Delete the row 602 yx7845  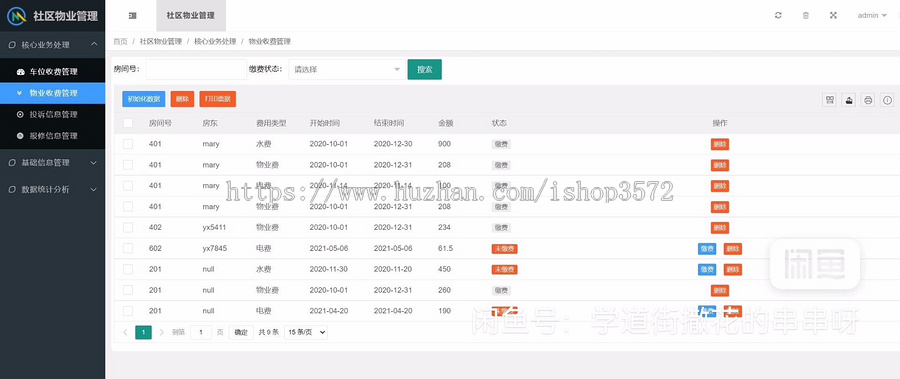(x=732, y=249)
